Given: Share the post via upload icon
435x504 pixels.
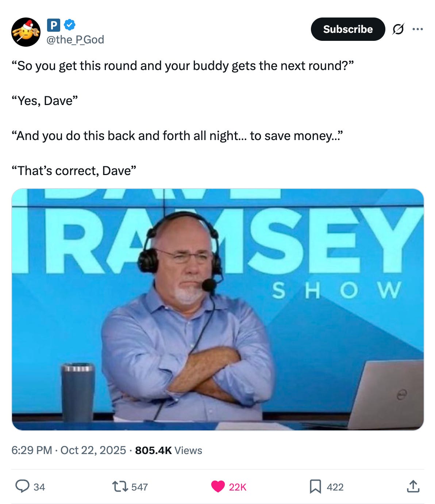Looking at the screenshot, I should pyautogui.click(x=413, y=486).
